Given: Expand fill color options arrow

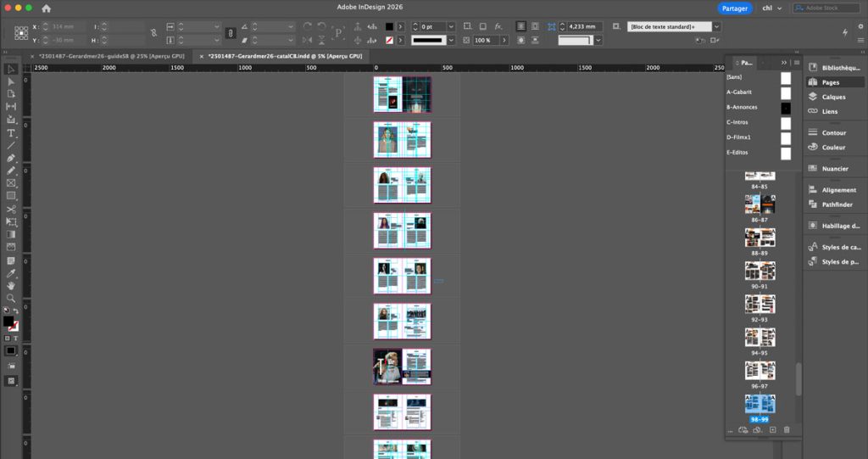Looking at the screenshot, I should [x=400, y=26].
